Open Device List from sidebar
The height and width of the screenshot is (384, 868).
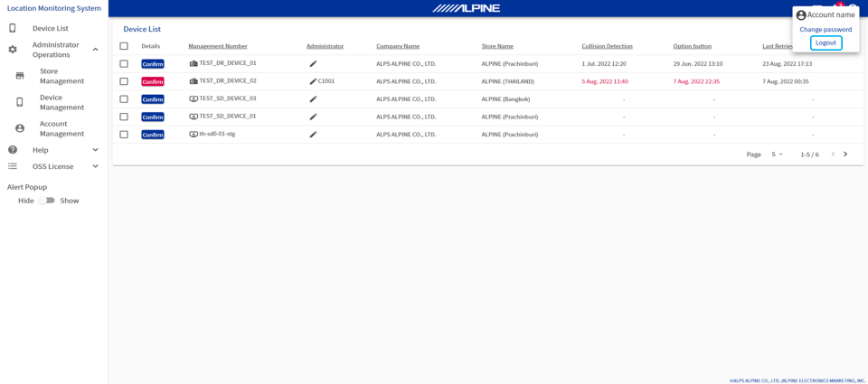coord(51,28)
